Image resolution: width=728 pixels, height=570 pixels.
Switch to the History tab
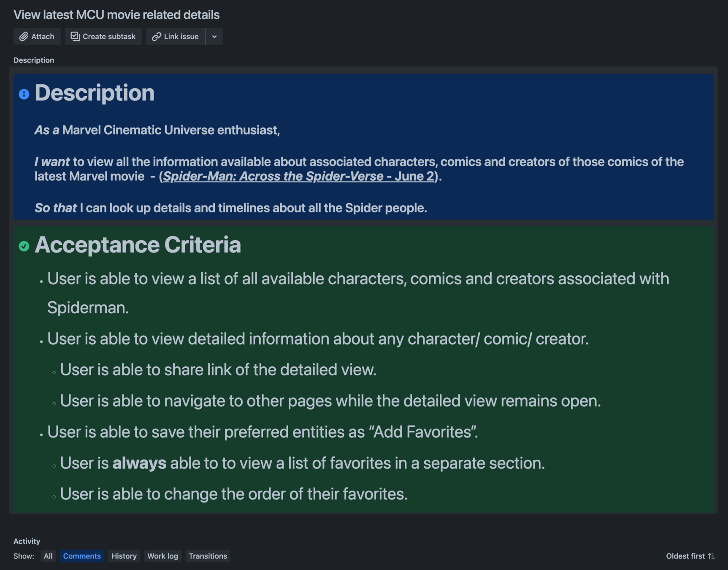(124, 556)
